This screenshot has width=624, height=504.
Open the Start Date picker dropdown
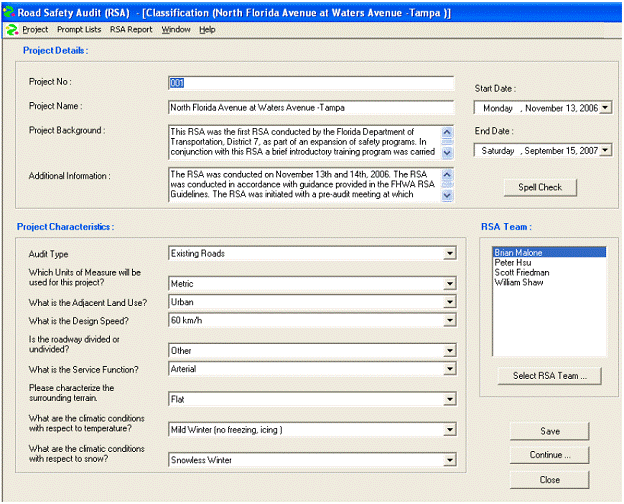click(x=605, y=108)
